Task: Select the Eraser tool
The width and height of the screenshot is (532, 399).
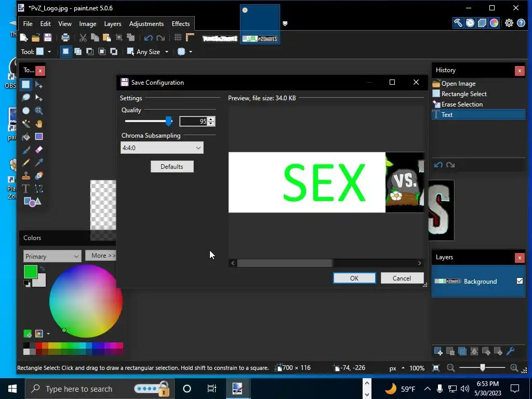Action: pyautogui.click(x=38, y=150)
